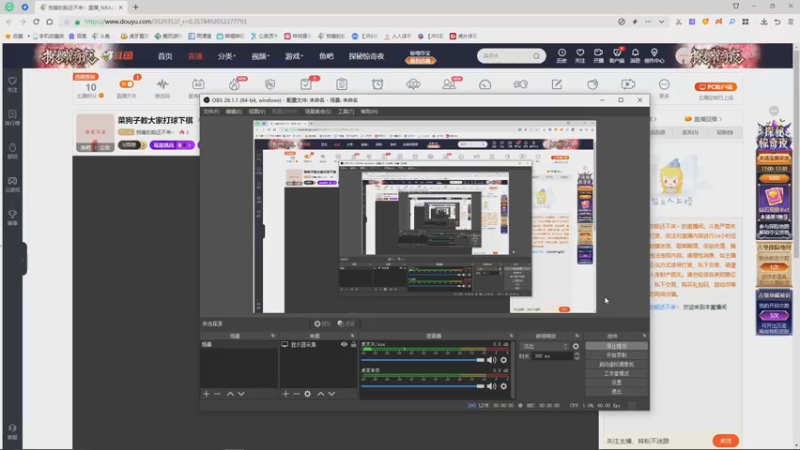800x450 pixels.
Task: Open OBS 工具(T) menu
Action: 346,111
